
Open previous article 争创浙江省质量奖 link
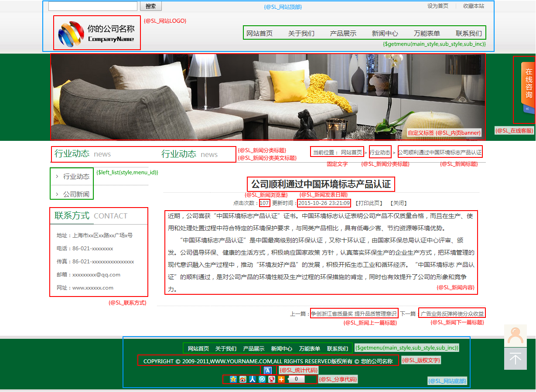[354, 314]
